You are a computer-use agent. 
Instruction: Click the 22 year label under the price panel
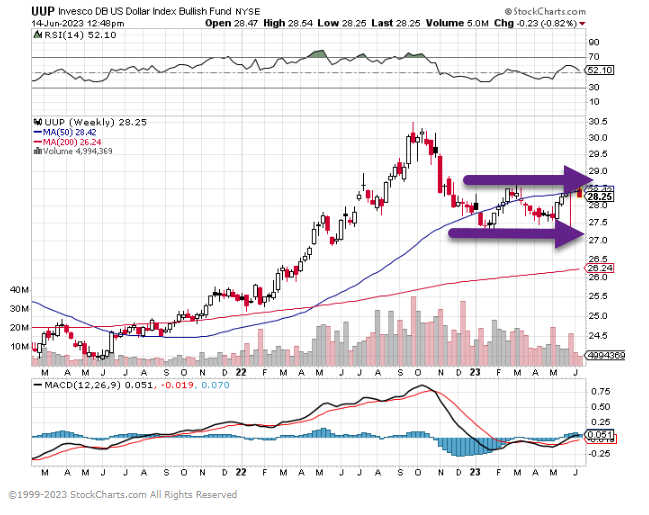241,372
